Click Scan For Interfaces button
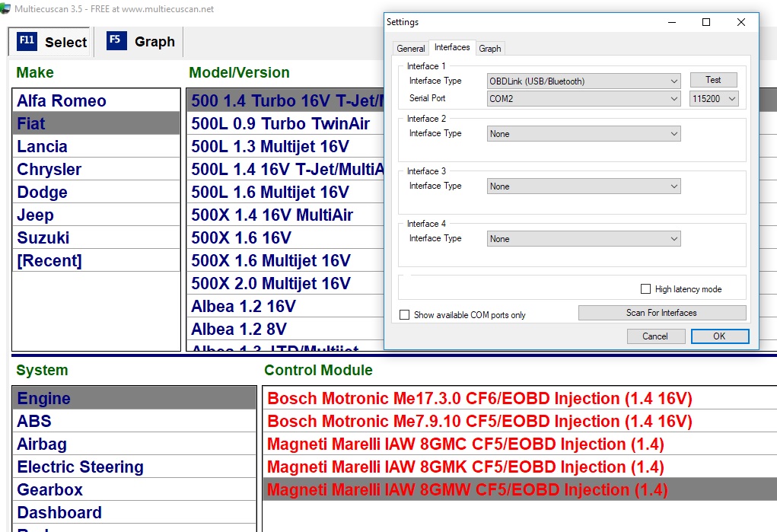 (661, 313)
